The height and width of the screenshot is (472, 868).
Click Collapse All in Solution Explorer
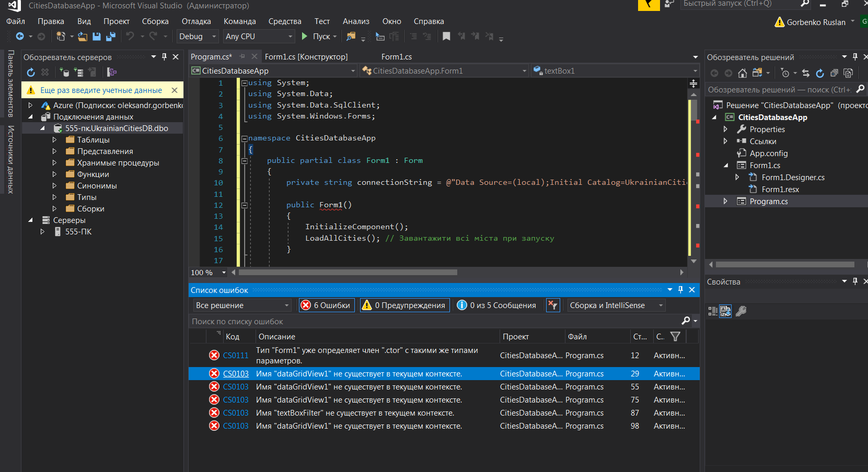click(x=834, y=73)
